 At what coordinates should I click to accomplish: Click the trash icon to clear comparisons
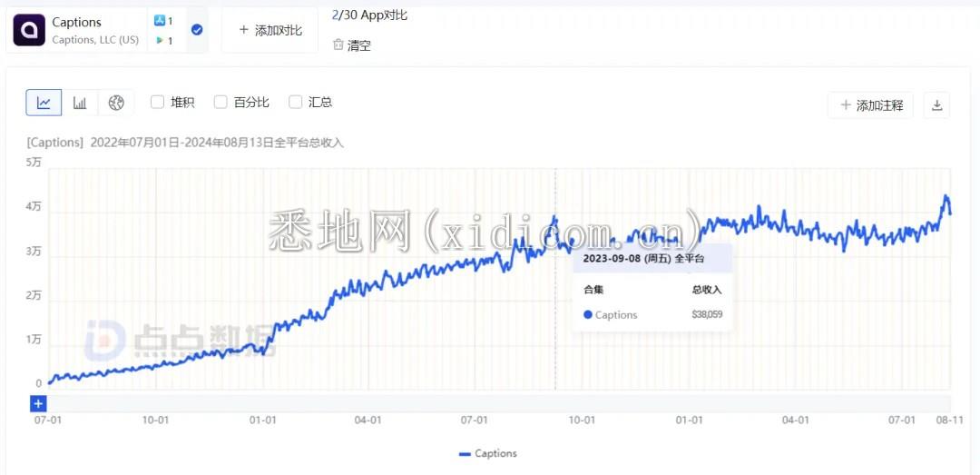(338, 45)
